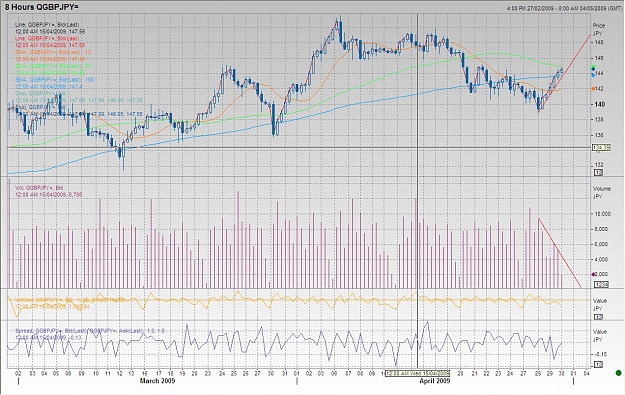Select the Spread QGBPJPY= legend entry
625x395 pixels.
click(x=90, y=334)
